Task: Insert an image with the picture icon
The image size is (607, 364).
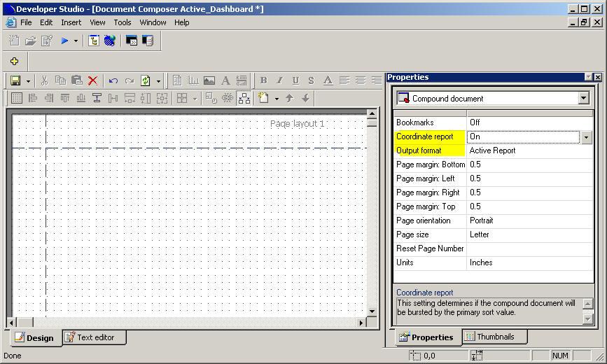Action: click(x=209, y=80)
